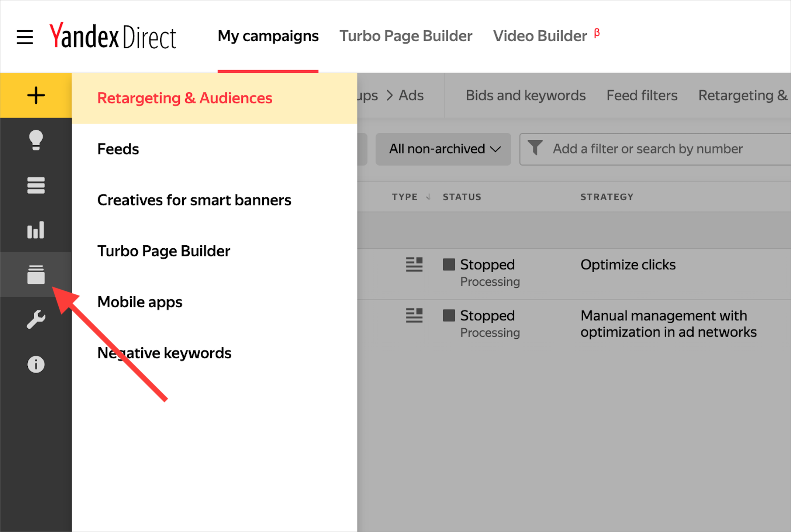Click the stacked list campaigns icon
Viewport: 791px width, 532px height.
tap(36, 185)
